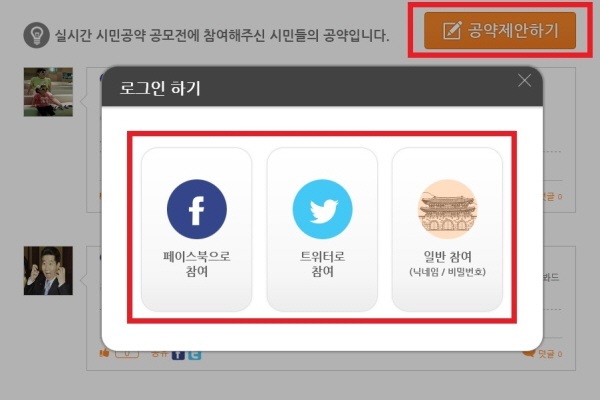Viewport: 600px width, 400px height.
Task: Click the small Twitter share icon below the dialog
Action: coord(195,355)
